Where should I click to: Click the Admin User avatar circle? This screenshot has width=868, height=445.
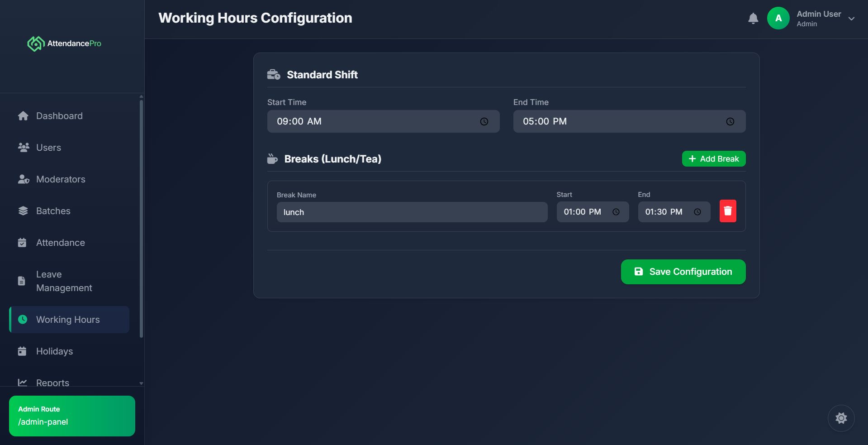pyautogui.click(x=778, y=19)
